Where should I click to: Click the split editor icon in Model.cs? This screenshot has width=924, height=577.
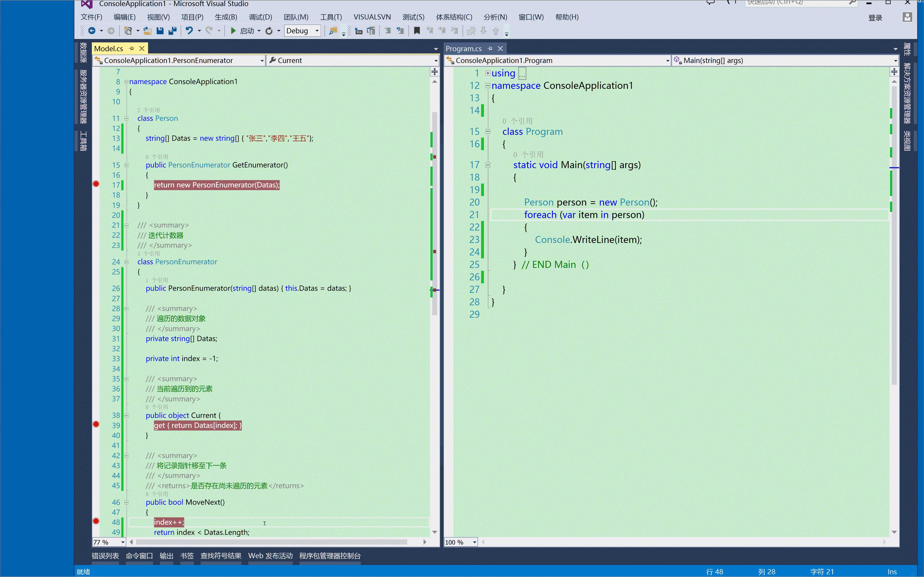434,72
